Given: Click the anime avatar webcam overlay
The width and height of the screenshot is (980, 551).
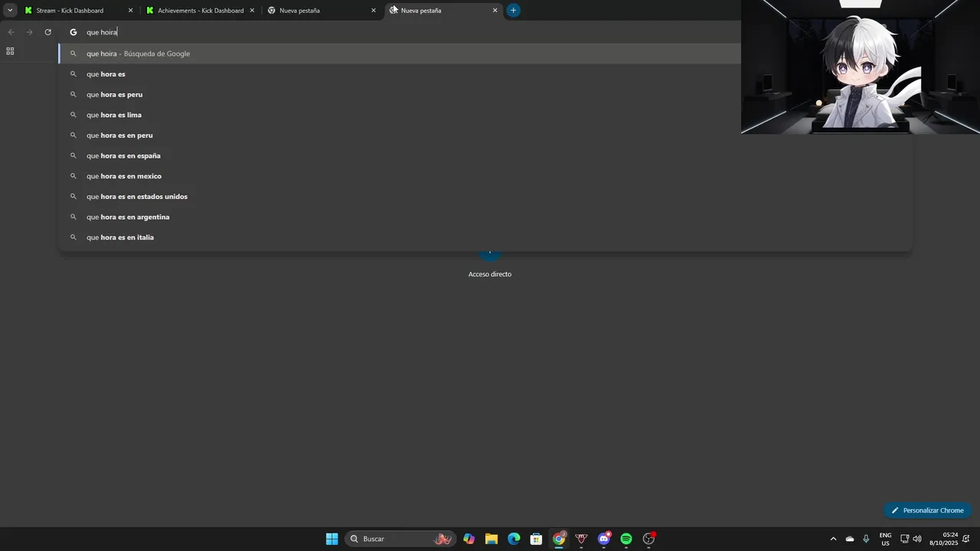Looking at the screenshot, I should coord(861,67).
